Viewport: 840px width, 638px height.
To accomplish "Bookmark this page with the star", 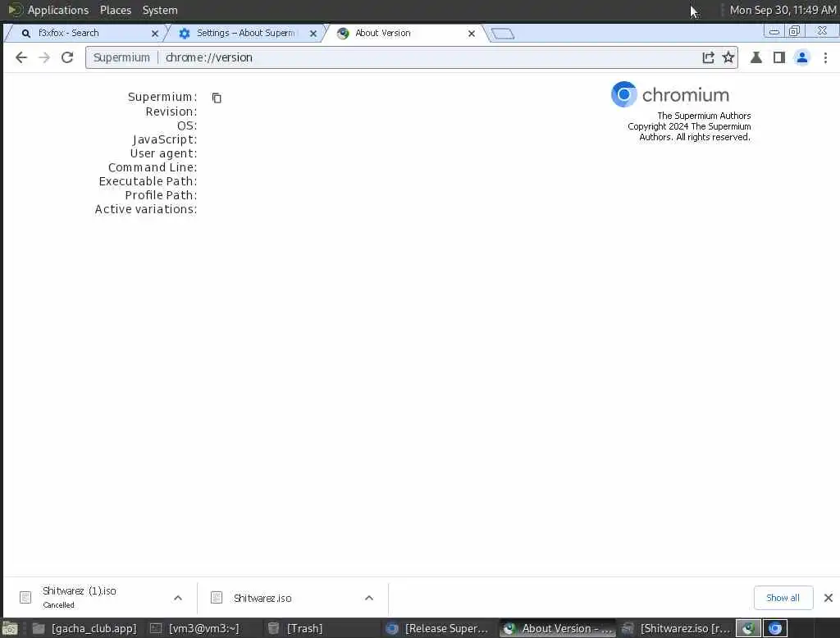I will coord(728,57).
